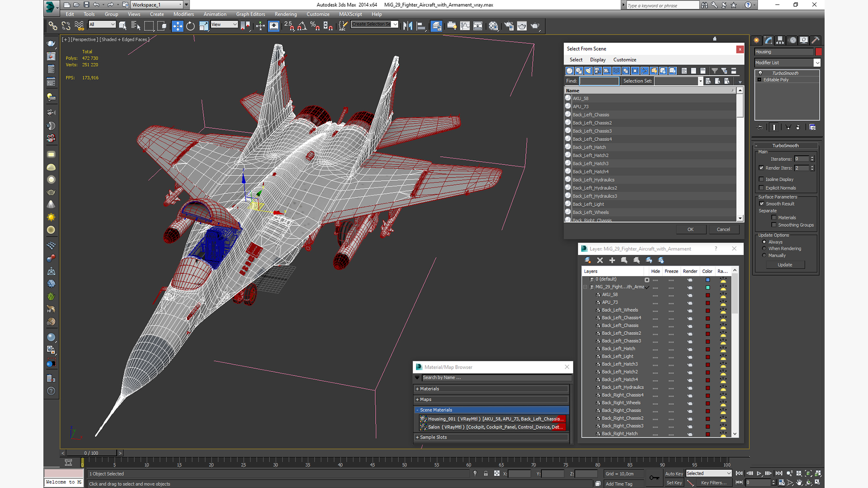Click the Key Filters button
Image resolution: width=868 pixels, height=488 pixels.
pos(713,483)
